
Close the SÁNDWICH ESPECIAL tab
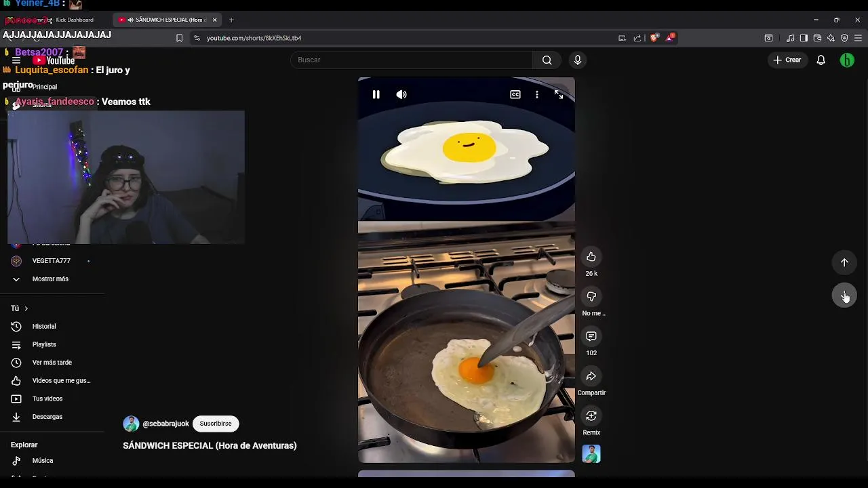coord(214,20)
